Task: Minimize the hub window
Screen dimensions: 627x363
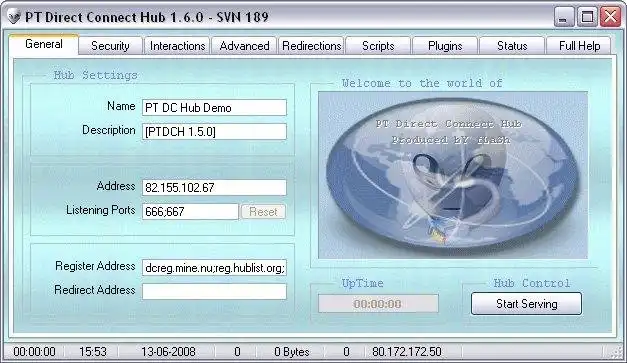Action: [564, 17]
